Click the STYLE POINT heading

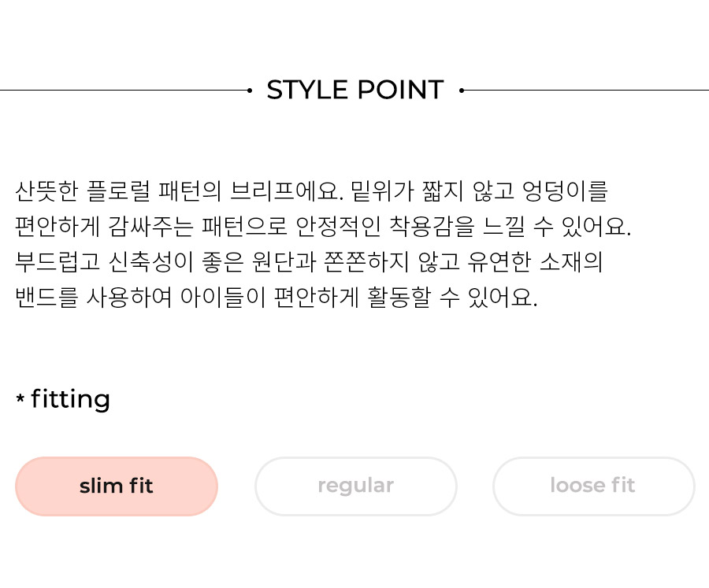tap(355, 90)
